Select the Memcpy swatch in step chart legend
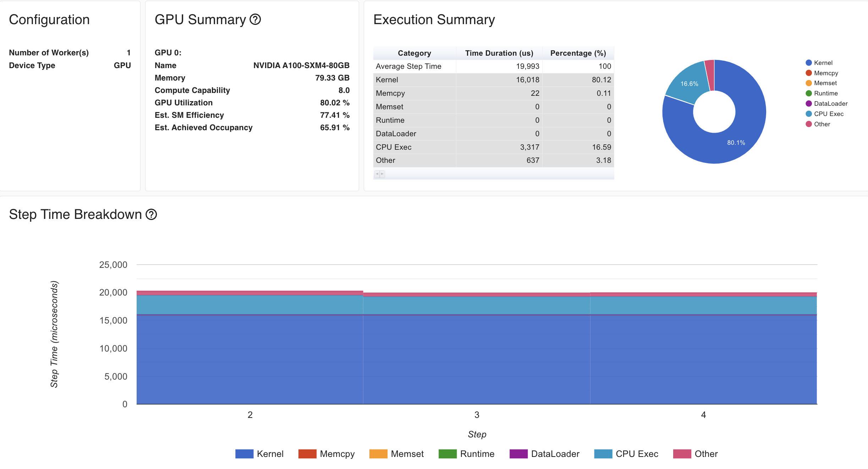 coord(307,454)
